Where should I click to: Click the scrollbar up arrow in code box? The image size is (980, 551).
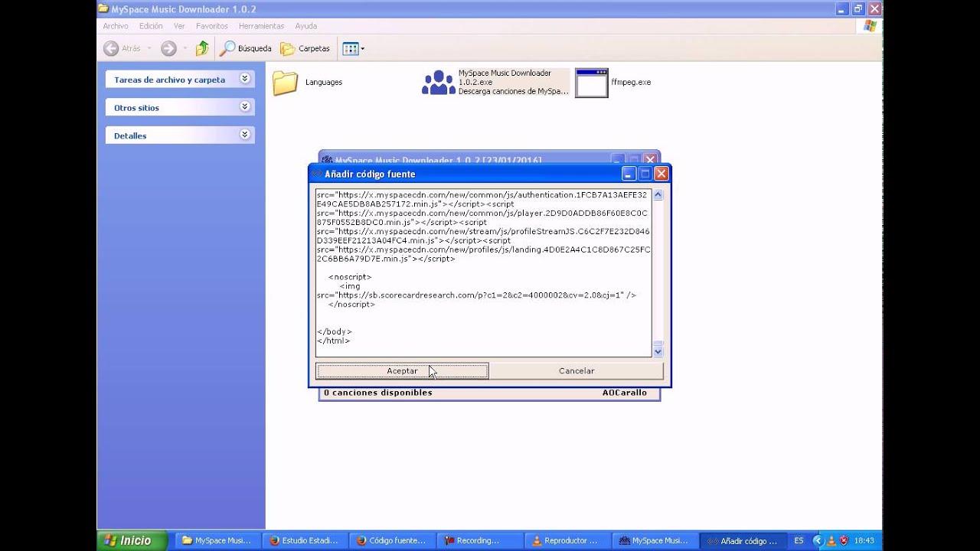[x=658, y=195]
